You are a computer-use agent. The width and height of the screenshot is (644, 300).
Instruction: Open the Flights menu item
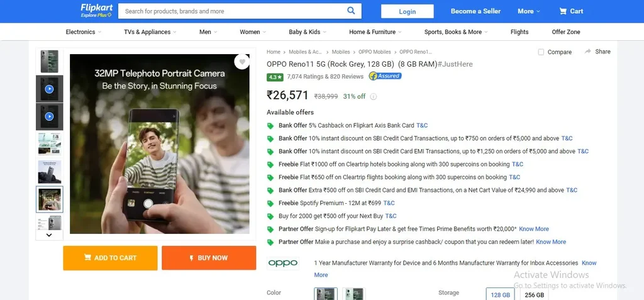pyautogui.click(x=519, y=32)
